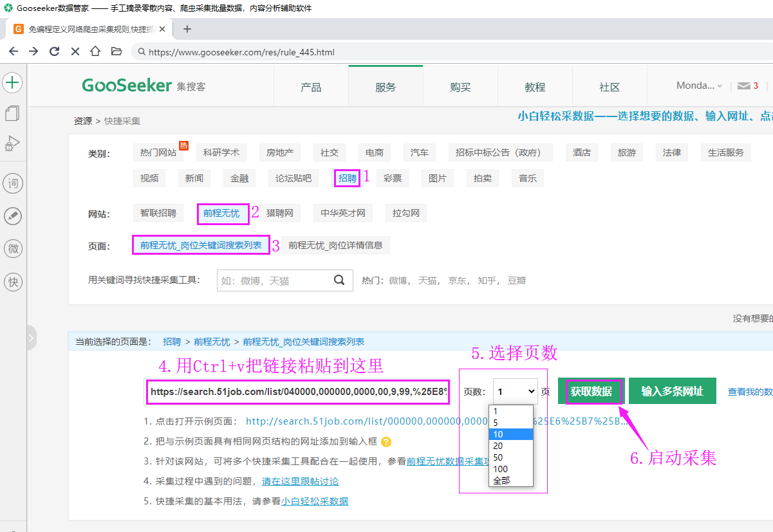Screen dimensions: 773x532
Task: Choose 前程无忧_岗位详情信息 page
Action: (x=335, y=245)
